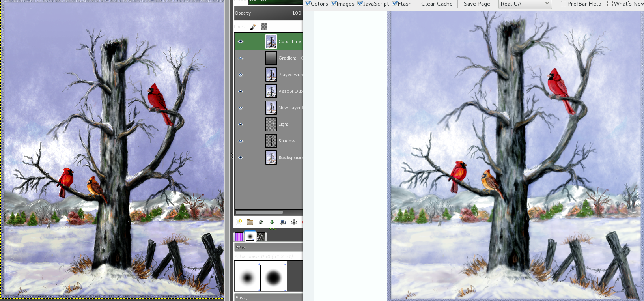Disable the Flash checkbox
The image size is (644, 301).
395,4
